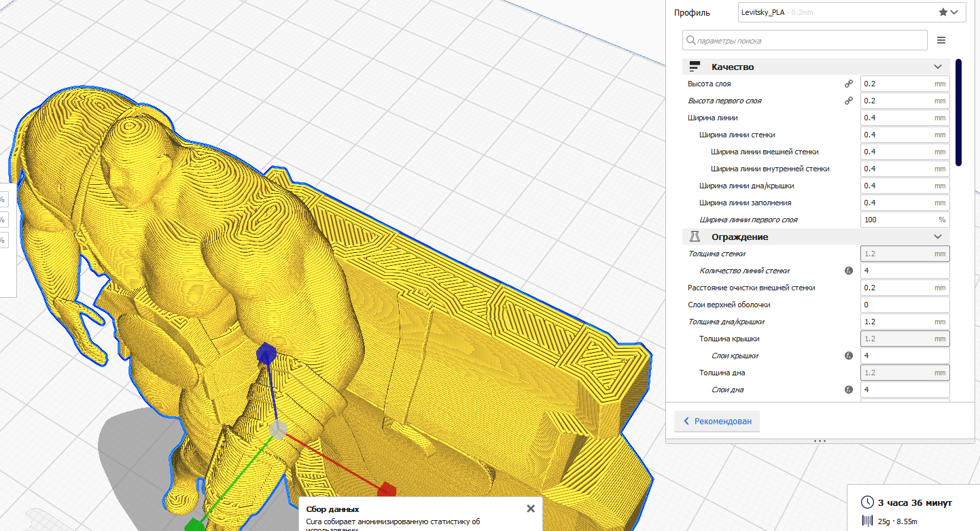
Task: Click the blue Z-axis move handle
Action: 265,353
